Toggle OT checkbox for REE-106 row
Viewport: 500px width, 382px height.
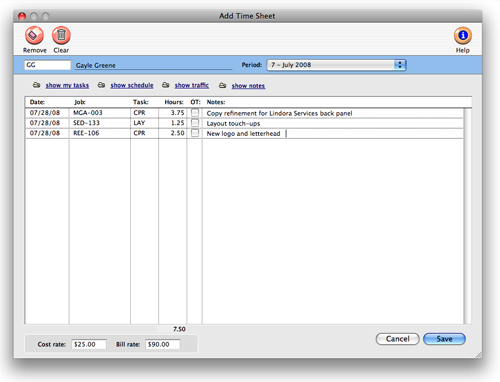195,133
